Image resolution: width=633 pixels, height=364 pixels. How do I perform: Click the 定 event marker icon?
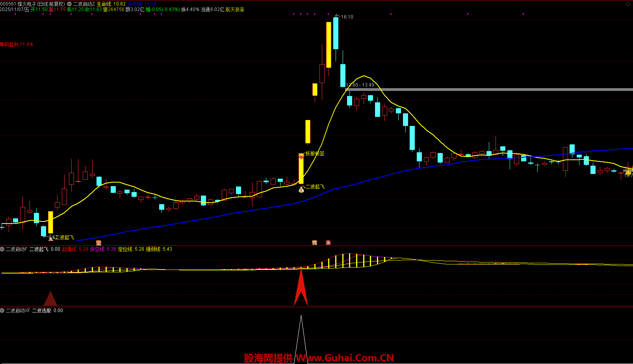click(98, 243)
